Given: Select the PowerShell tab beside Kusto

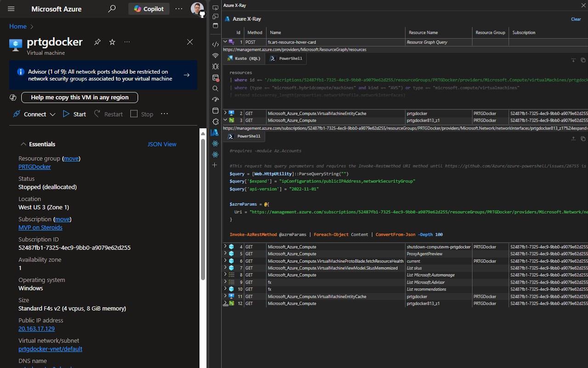Looking at the screenshot, I should click(x=286, y=58).
